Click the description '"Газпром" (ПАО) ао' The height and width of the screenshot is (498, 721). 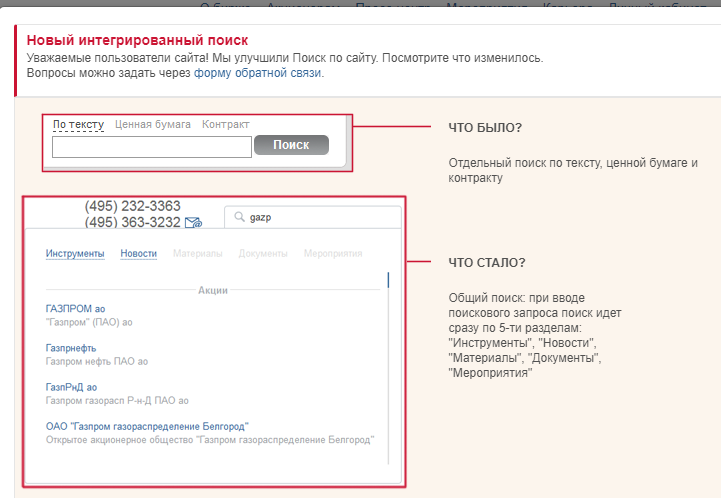(x=89, y=322)
